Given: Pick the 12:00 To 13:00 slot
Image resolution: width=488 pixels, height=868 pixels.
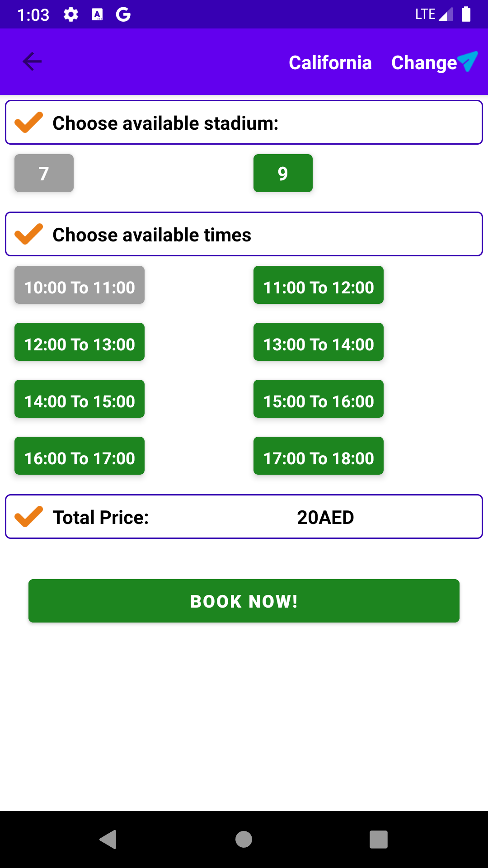Looking at the screenshot, I should click(x=80, y=342).
